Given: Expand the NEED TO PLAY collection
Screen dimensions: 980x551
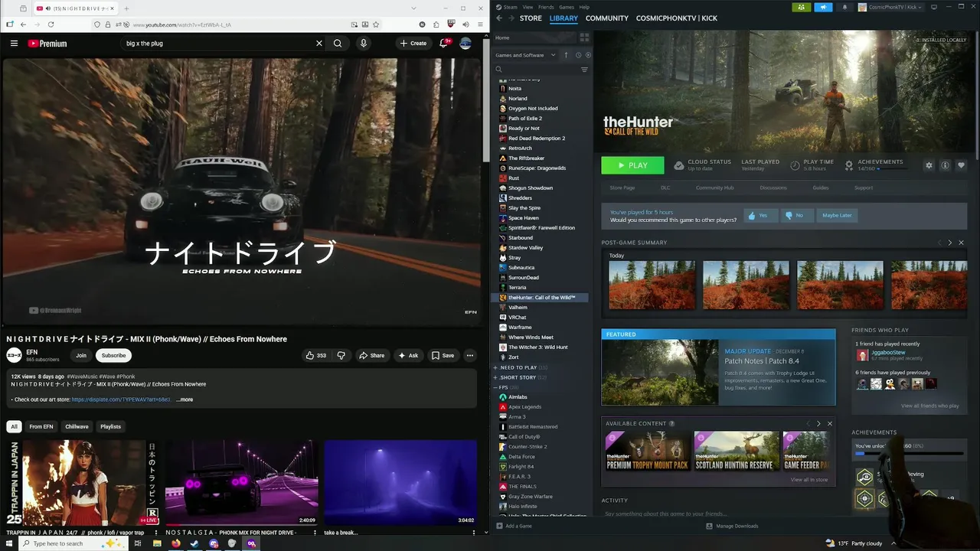Looking at the screenshot, I should point(495,367).
